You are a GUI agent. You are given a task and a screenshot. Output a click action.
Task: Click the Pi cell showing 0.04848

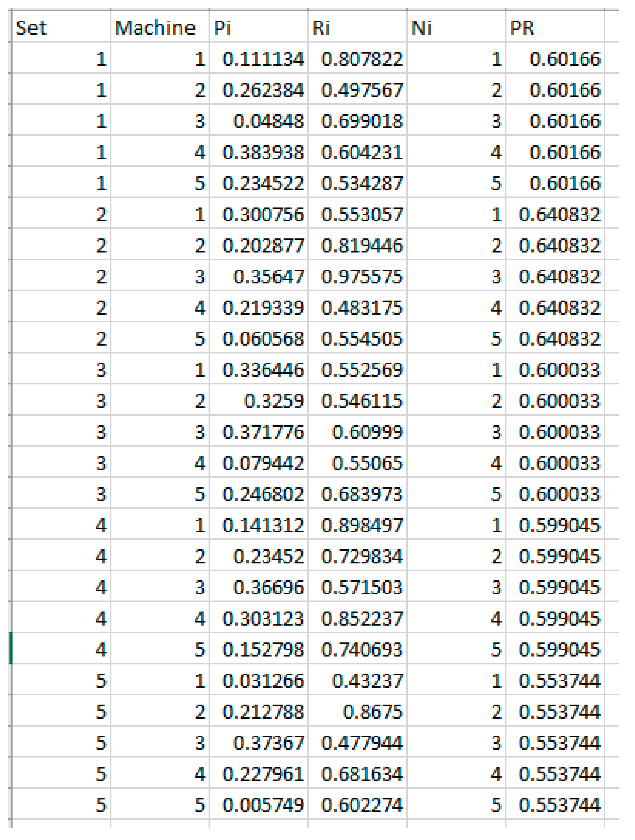[x=268, y=121]
